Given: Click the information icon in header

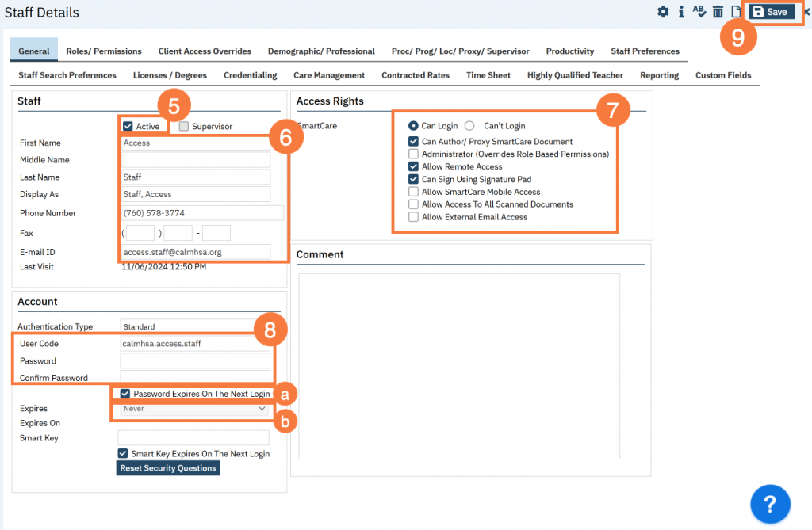Looking at the screenshot, I should [681, 12].
